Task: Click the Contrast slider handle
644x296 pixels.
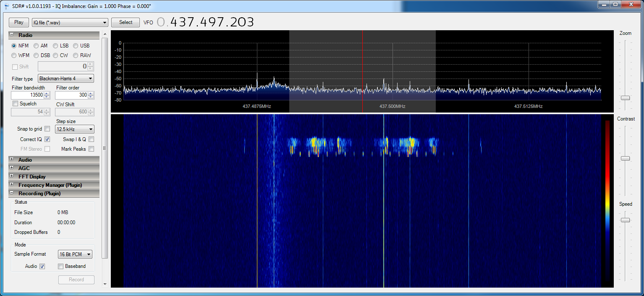Action: click(x=625, y=158)
